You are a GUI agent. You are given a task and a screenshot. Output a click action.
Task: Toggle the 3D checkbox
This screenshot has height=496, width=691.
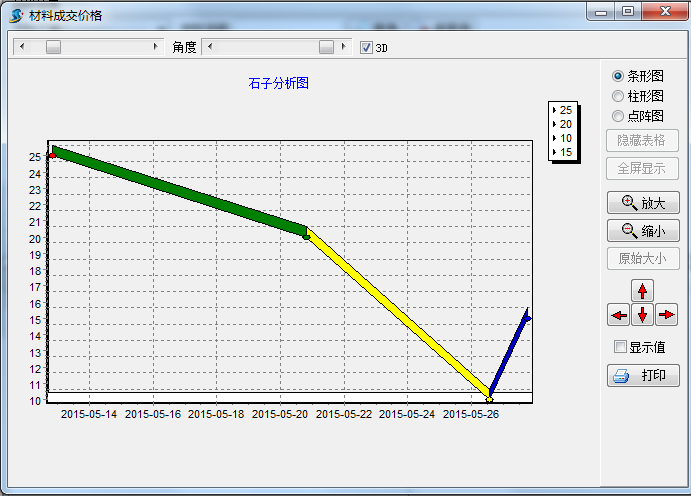366,47
